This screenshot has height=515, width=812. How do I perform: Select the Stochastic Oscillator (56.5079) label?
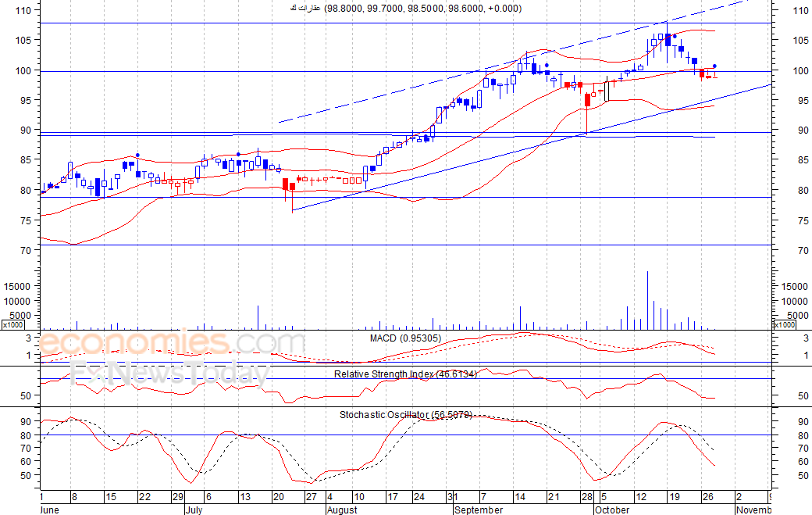406,414
